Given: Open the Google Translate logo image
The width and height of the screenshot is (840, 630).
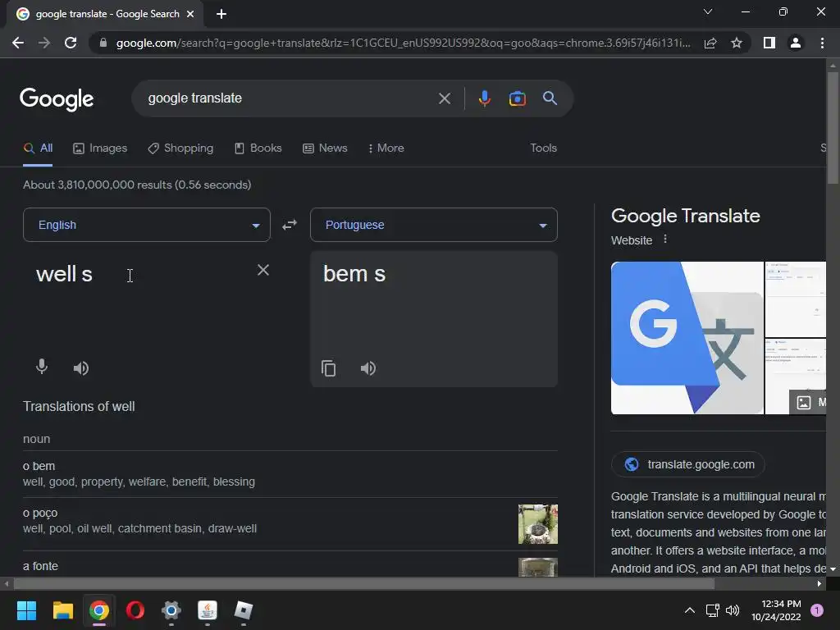Looking at the screenshot, I should pos(687,338).
